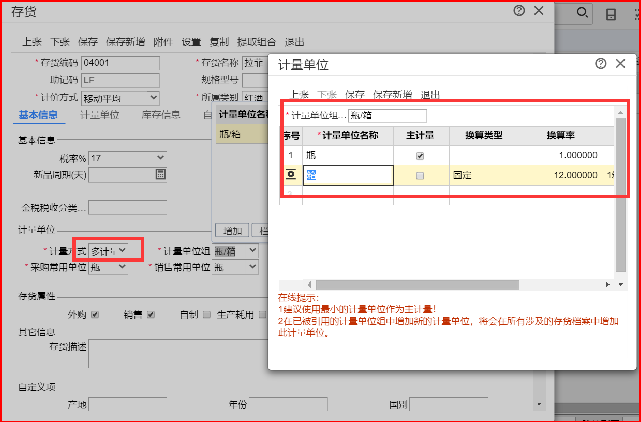Toggle the 生产耗用 checkbox
This screenshot has height=422, width=641.
pos(262,314)
